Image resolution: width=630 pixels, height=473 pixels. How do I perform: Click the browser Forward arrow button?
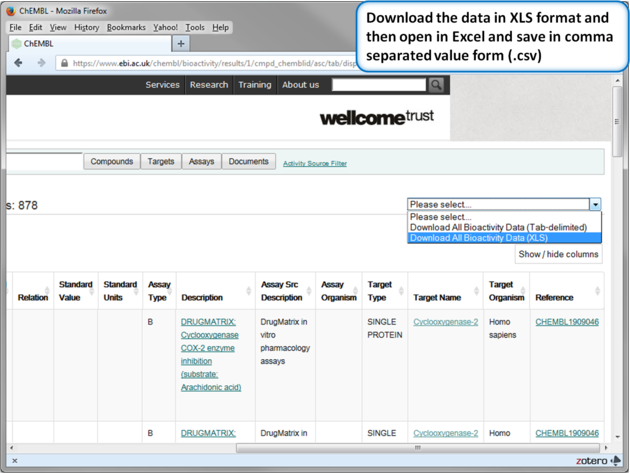(x=41, y=63)
